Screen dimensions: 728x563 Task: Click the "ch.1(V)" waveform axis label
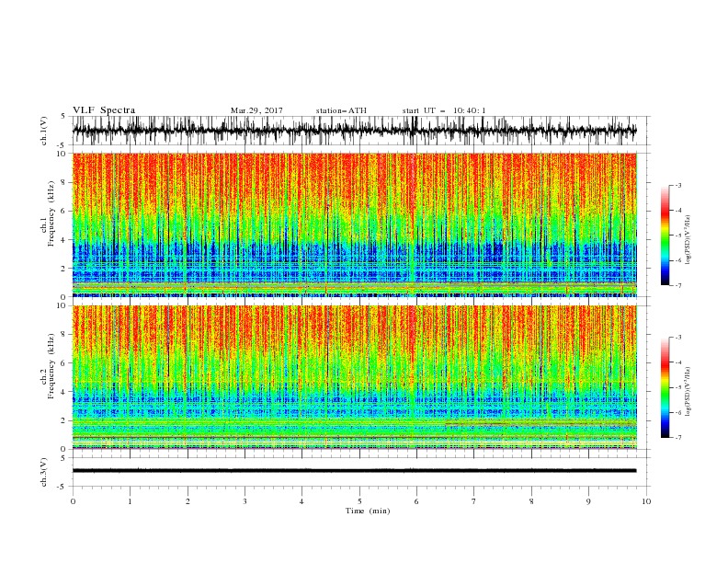44,131
